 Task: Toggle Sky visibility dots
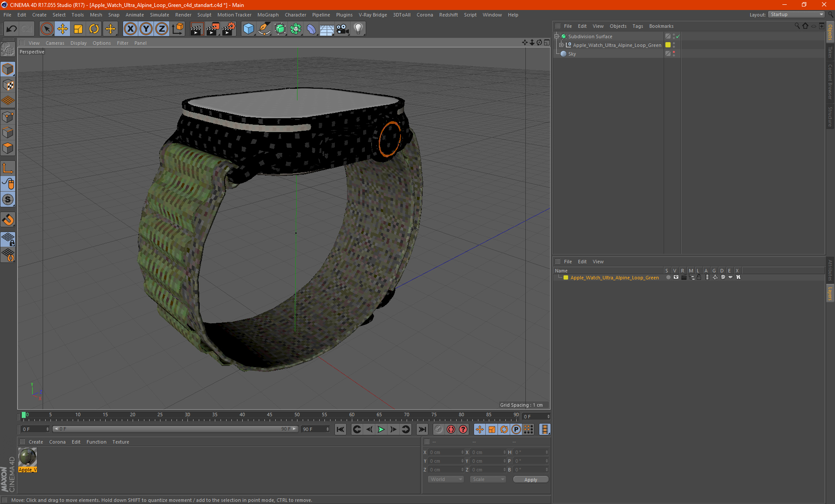pyautogui.click(x=674, y=54)
